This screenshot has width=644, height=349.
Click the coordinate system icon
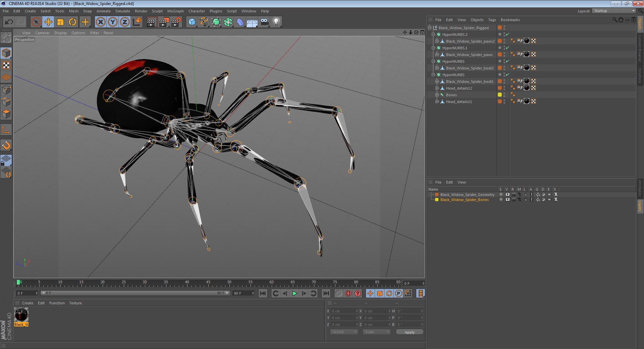click(x=137, y=22)
